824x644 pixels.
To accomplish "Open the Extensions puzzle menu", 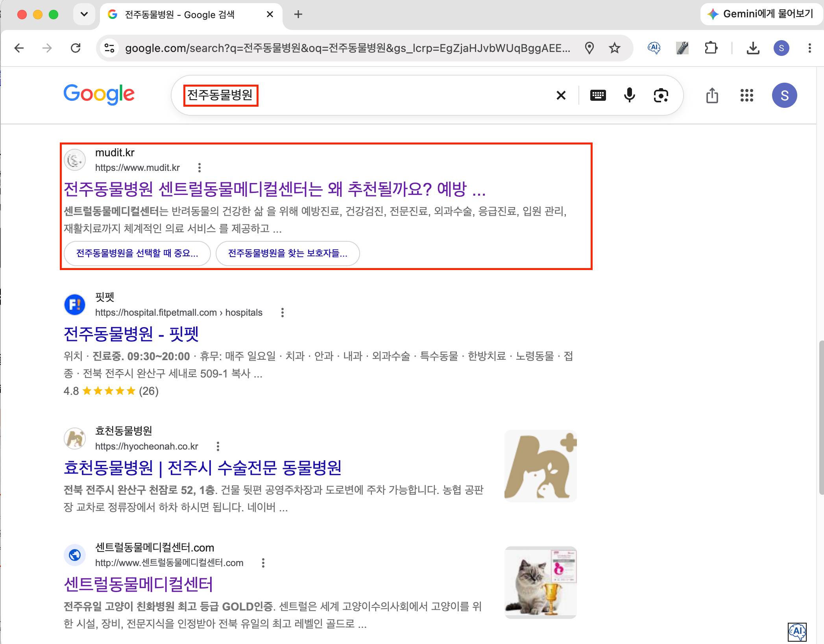I will point(711,48).
